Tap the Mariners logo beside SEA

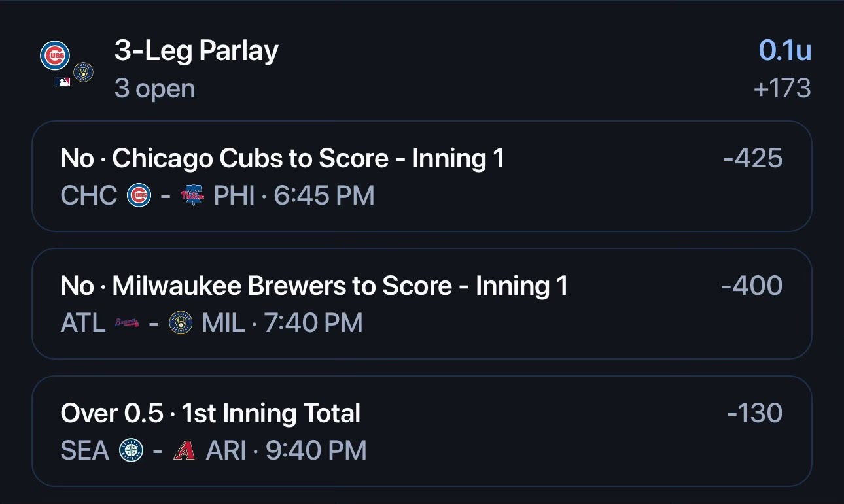131,450
